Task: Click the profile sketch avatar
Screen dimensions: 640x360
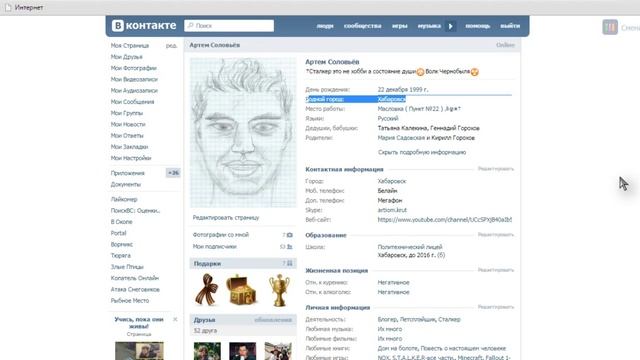Action: point(243,132)
